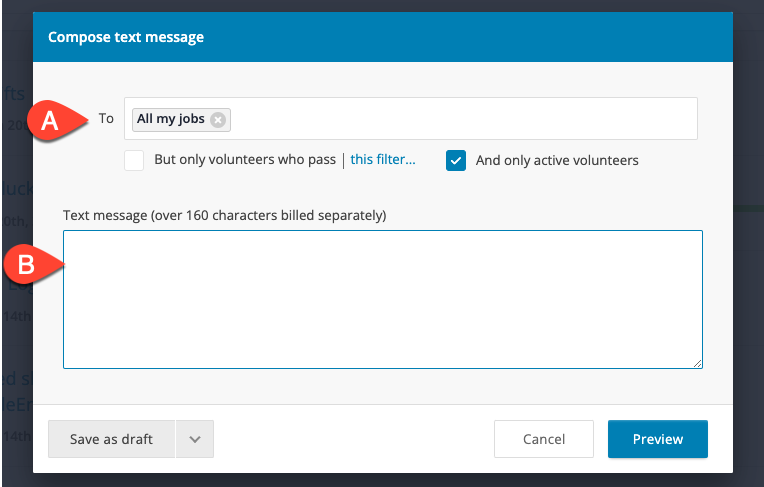
Task: Click the 'Compose text message' header title
Action: [126, 37]
